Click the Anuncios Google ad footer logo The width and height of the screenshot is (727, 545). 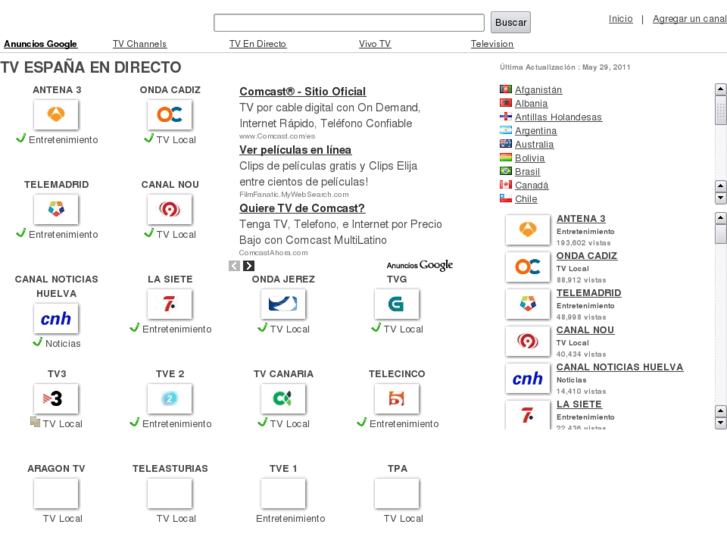tap(420, 265)
